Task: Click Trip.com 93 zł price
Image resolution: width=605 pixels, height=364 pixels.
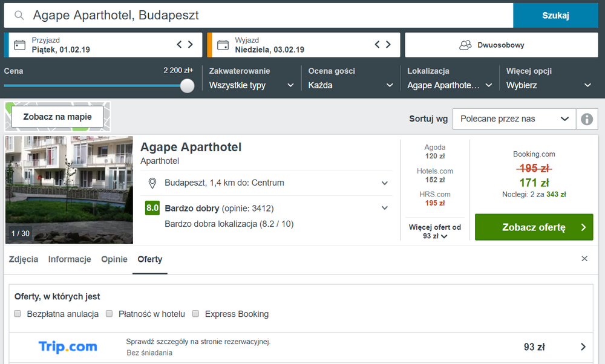Action: [534, 347]
